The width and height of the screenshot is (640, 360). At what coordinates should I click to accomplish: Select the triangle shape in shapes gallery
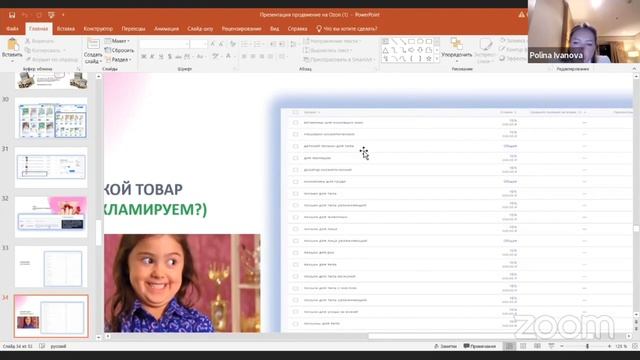tap(386, 50)
